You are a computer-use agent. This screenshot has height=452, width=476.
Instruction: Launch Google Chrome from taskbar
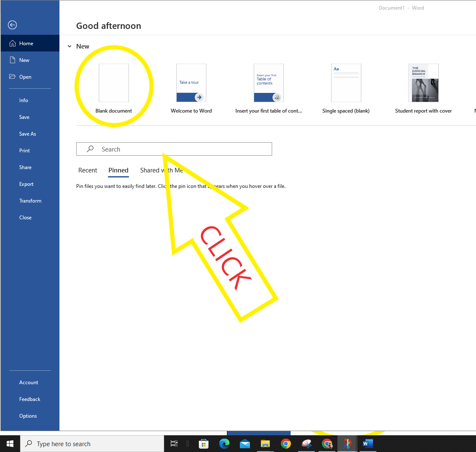click(286, 444)
